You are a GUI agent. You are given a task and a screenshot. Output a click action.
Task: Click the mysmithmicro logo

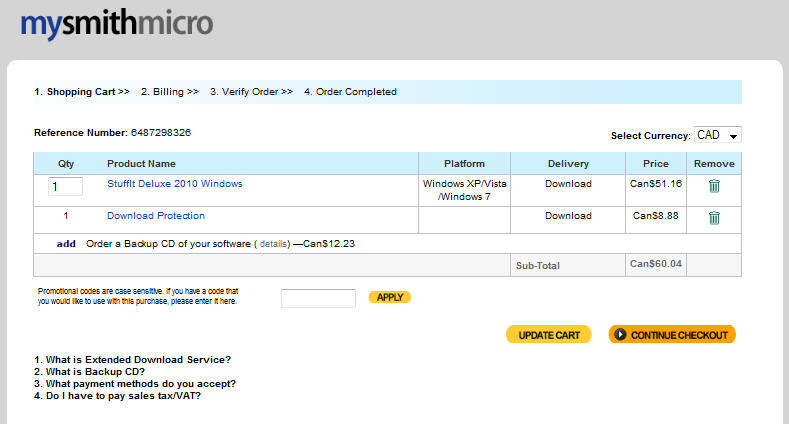click(x=117, y=24)
